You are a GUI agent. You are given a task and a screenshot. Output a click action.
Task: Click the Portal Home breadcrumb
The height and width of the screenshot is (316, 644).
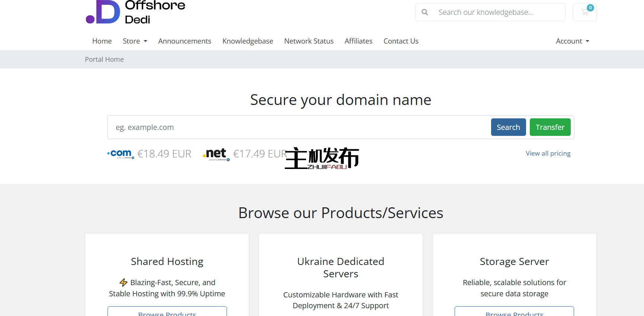click(x=104, y=60)
